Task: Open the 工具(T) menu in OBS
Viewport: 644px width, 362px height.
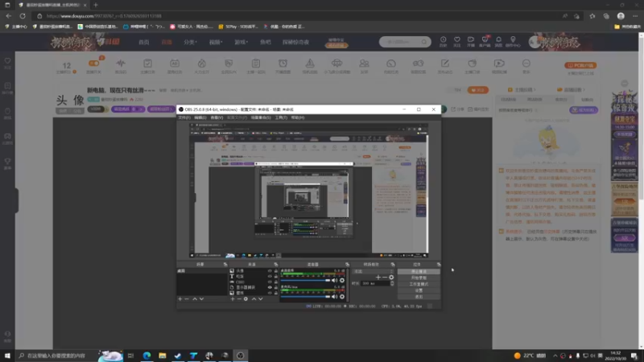Action: tap(281, 117)
